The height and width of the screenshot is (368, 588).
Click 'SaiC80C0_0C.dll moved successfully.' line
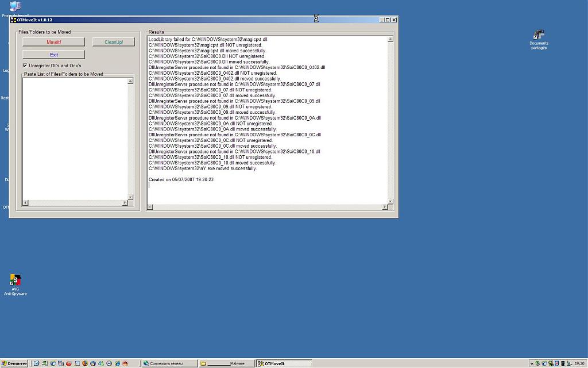tap(212, 146)
